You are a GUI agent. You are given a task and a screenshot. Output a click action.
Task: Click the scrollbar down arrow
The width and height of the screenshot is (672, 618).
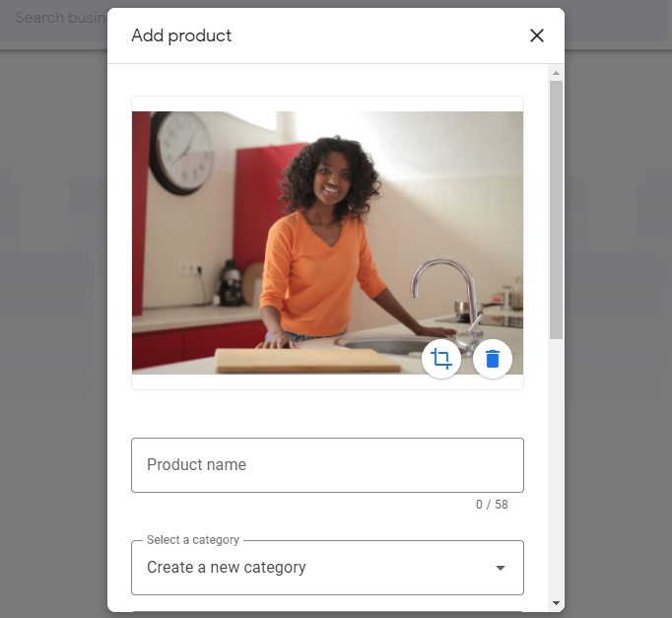(556, 603)
